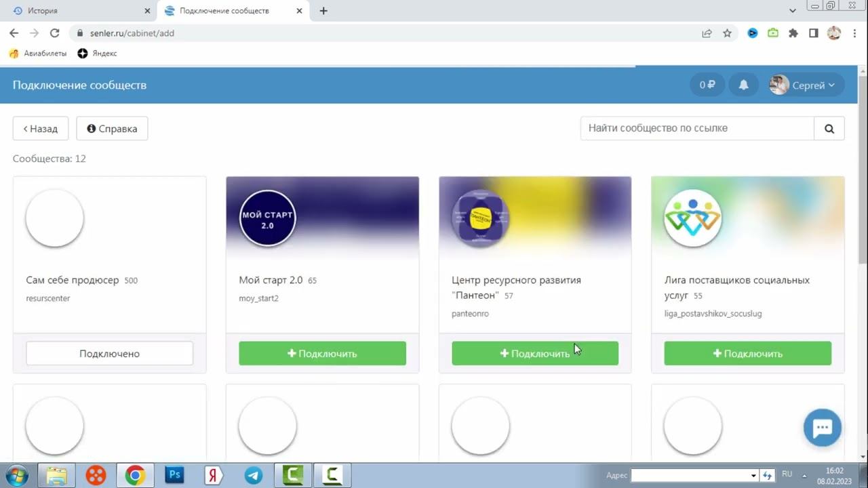Click the Мой старт 2.0 round logo

268,218
